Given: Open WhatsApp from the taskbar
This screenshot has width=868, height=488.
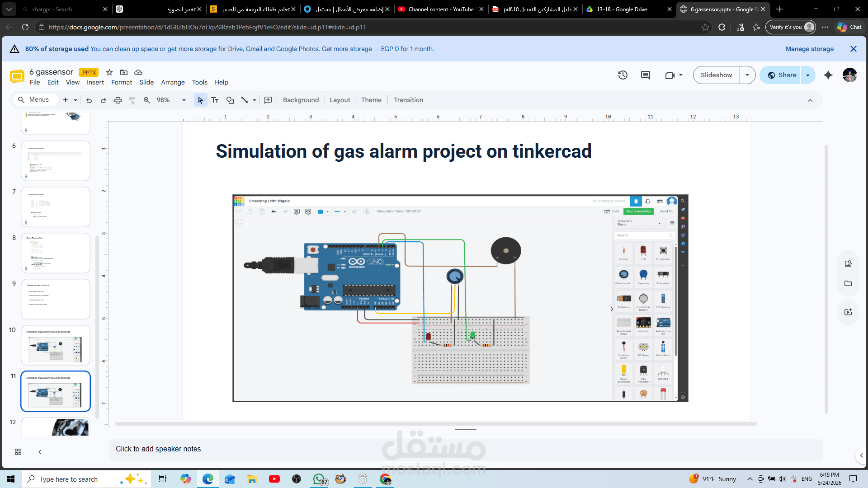Looking at the screenshot, I should (x=319, y=479).
